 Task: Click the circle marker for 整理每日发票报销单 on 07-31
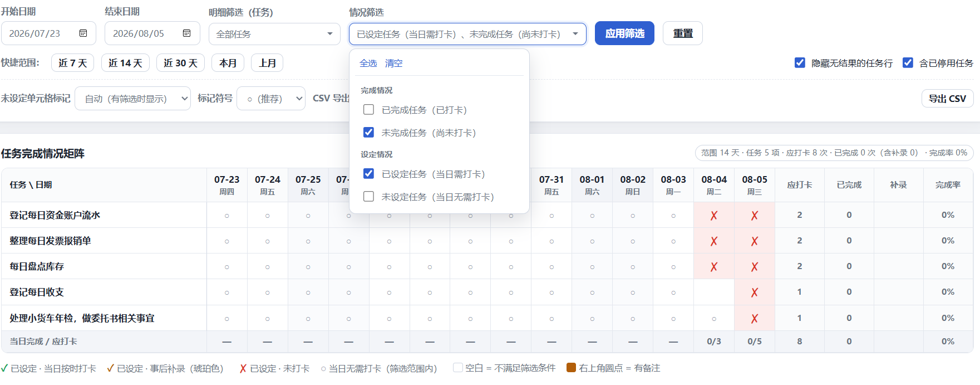tap(551, 241)
